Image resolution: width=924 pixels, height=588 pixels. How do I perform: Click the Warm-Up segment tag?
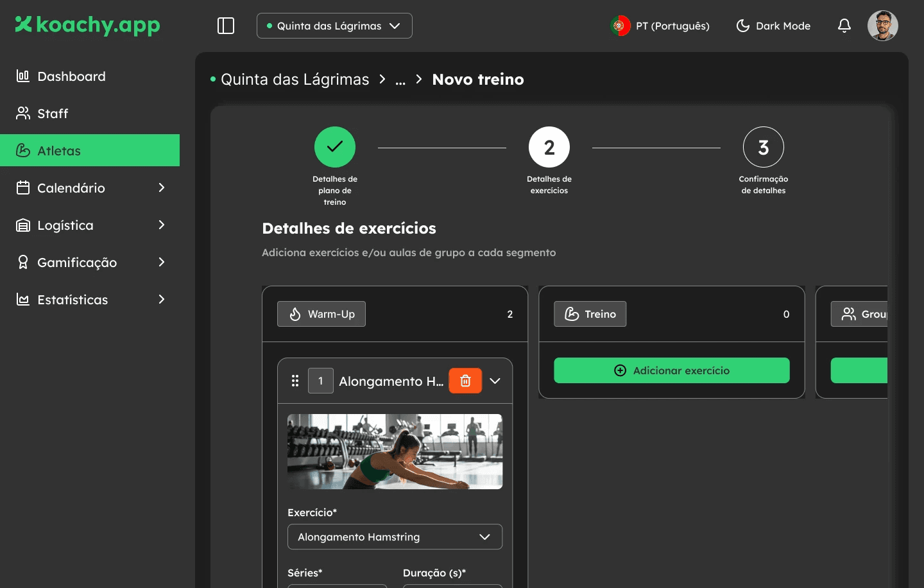(321, 314)
